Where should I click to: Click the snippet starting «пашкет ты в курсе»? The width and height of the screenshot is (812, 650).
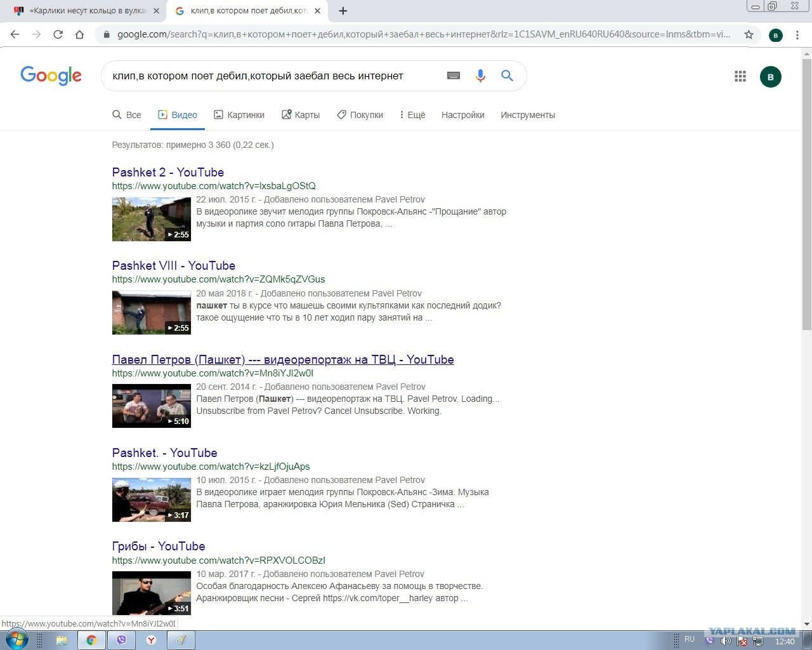coord(349,312)
